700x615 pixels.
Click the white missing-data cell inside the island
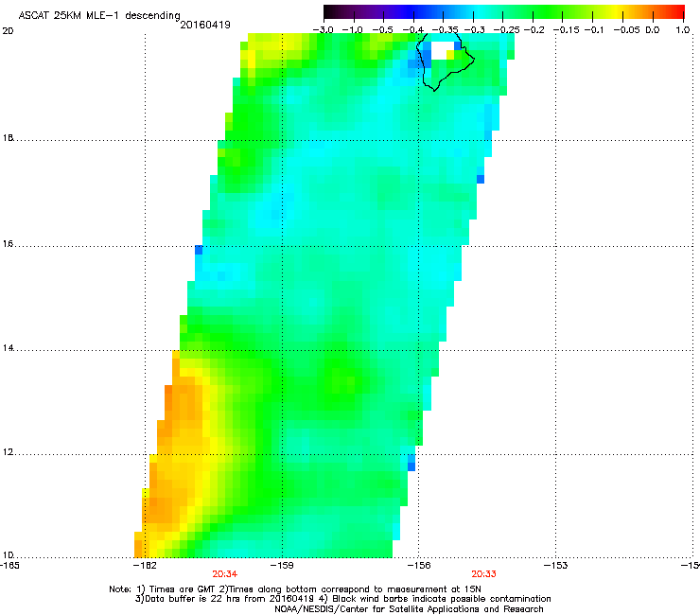tap(442, 50)
